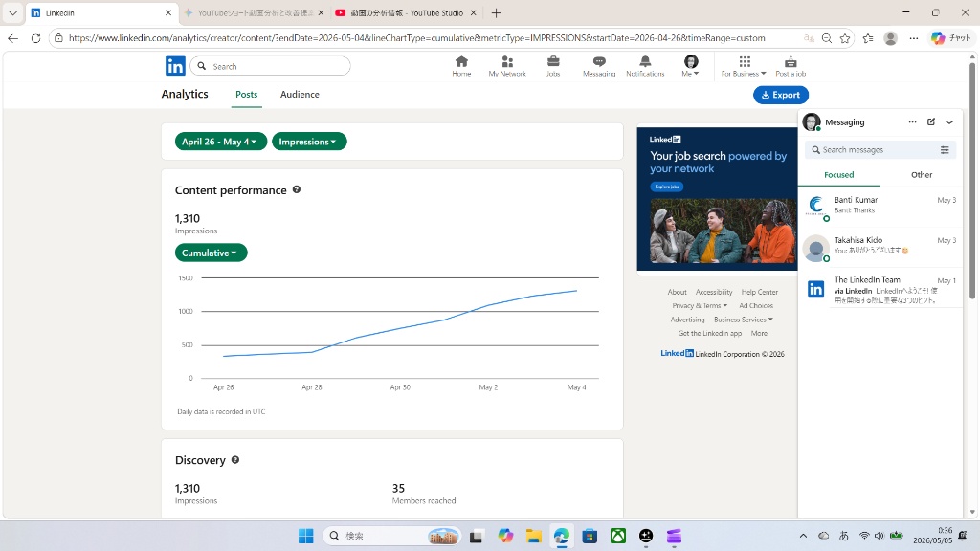Select the Focused messages tab
Viewport: 980px width, 551px height.
pos(838,175)
